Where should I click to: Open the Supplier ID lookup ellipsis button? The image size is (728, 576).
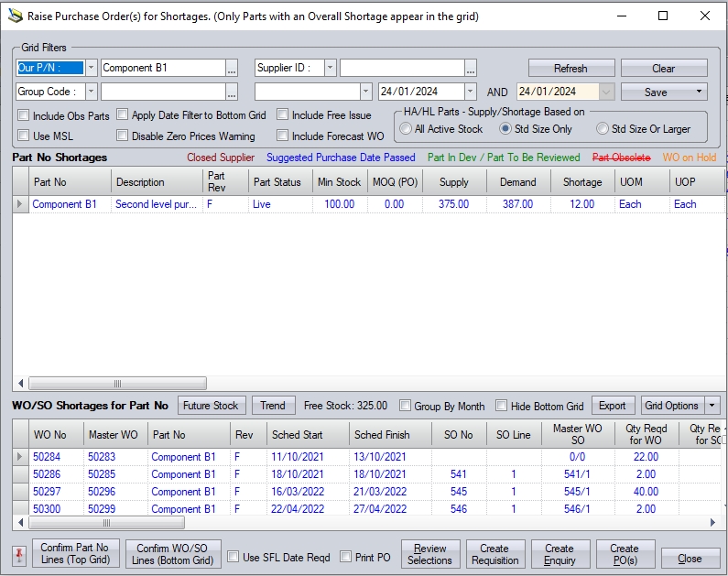pos(471,68)
